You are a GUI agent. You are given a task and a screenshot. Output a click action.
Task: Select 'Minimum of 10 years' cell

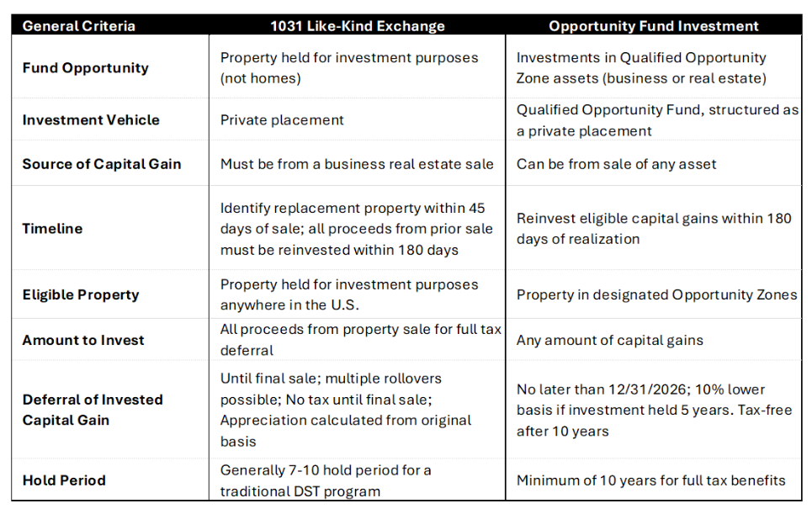pos(650,480)
